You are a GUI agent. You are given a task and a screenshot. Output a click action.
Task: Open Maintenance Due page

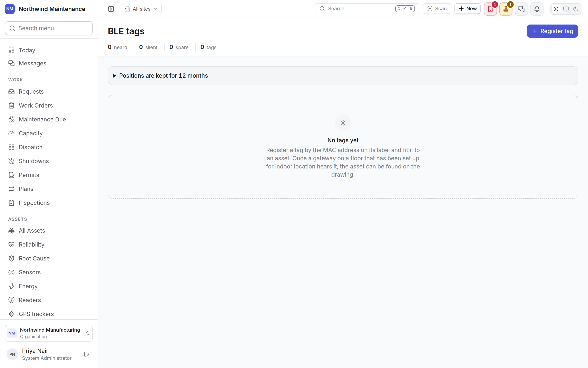(x=49, y=119)
